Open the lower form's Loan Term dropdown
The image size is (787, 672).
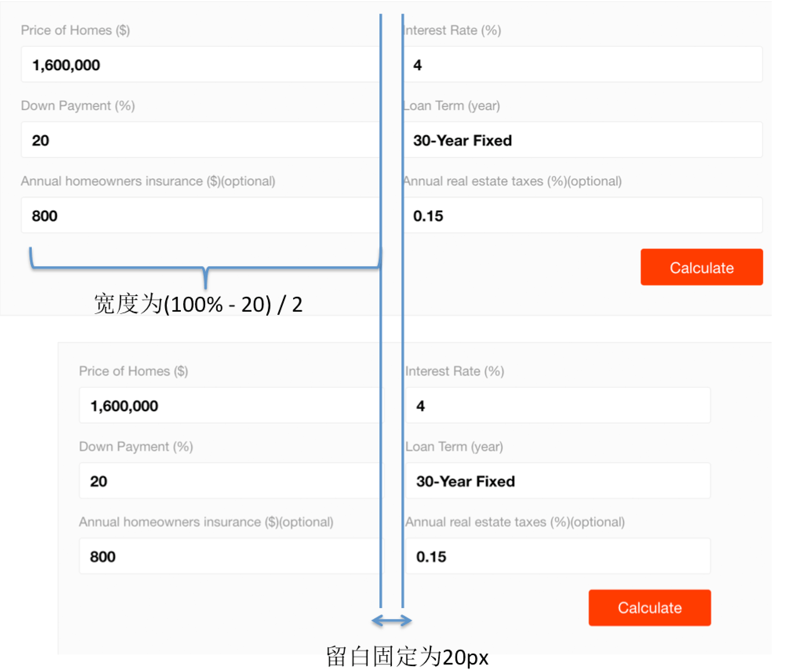click(558, 481)
